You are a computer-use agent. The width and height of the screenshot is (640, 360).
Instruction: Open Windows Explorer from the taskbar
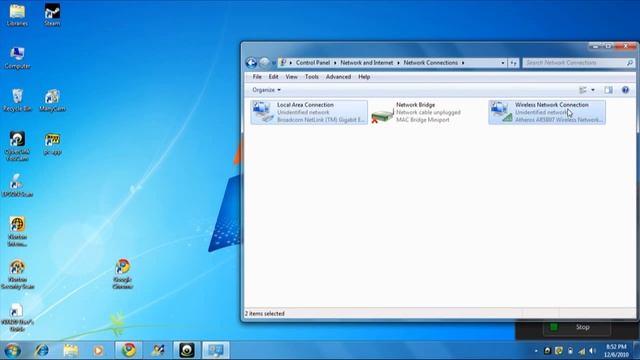tap(71, 350)
